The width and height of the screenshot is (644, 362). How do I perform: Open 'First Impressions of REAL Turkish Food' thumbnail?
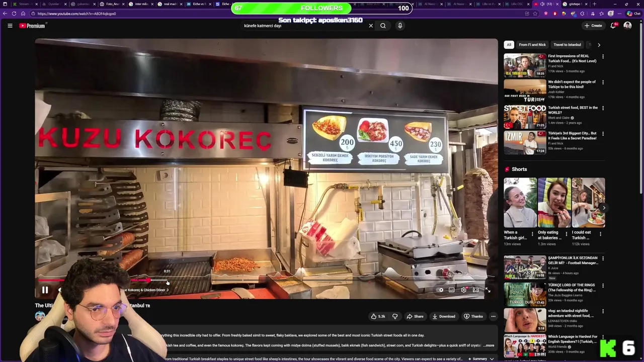[525, 65]
